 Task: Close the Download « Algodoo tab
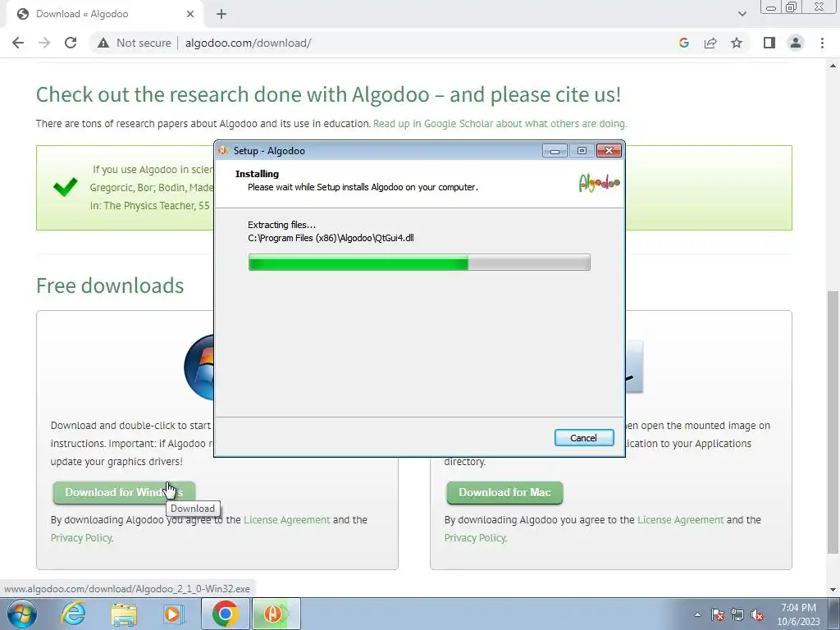pos(190,14)
